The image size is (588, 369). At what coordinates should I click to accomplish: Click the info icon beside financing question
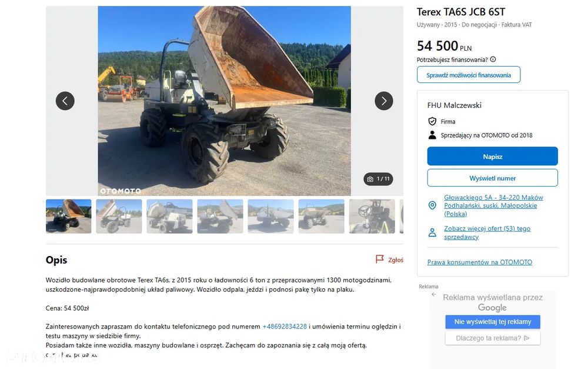pyautogui.click(x=493, y=59)
